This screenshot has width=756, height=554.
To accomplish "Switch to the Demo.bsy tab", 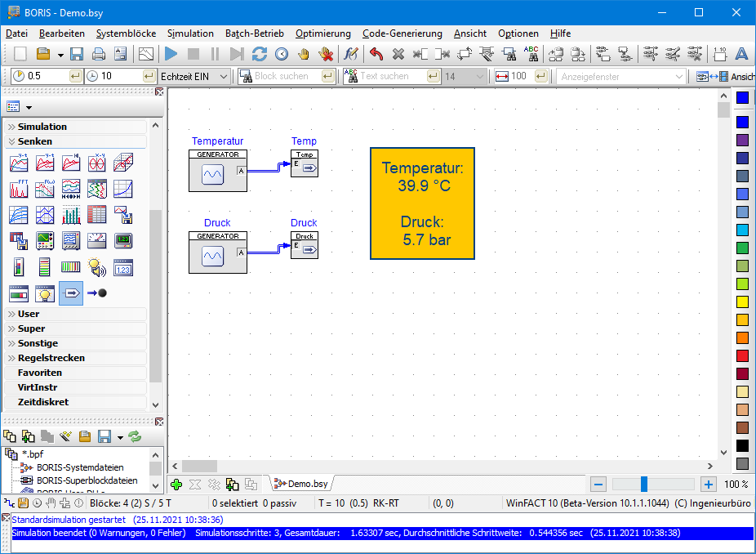I will 301,484.
